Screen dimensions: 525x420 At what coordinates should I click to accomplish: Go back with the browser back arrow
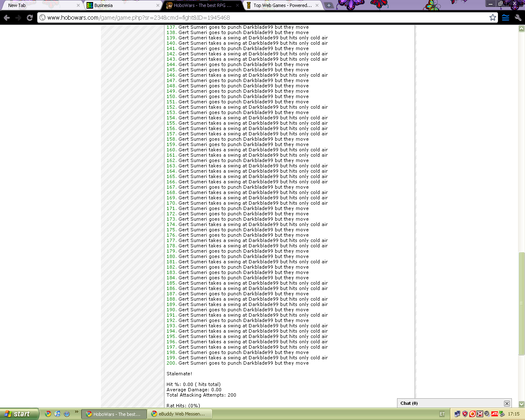(x=7, y=18)
